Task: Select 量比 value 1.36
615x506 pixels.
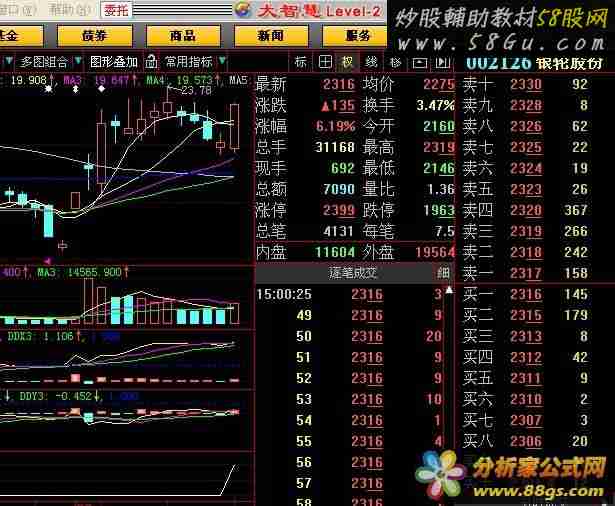Action: coord(441,189)
